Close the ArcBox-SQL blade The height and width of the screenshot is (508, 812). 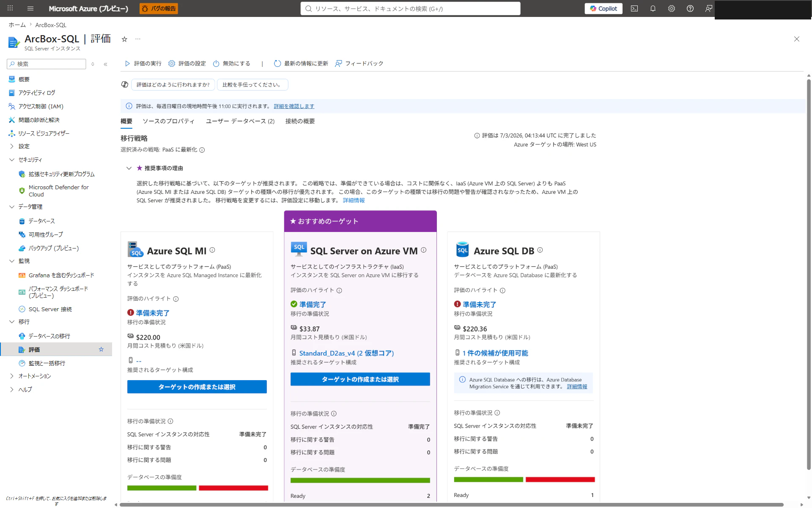[797, 39]
